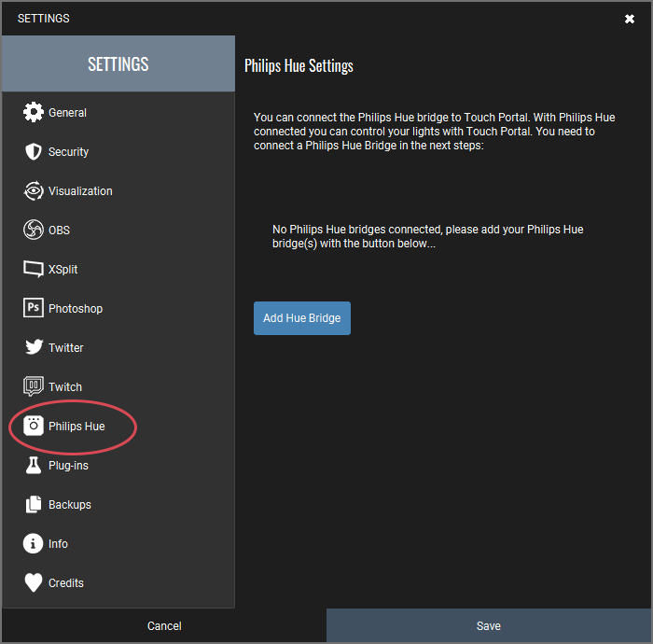
Task: Click the OBS logo icon
Action: [x=34, y=231]
